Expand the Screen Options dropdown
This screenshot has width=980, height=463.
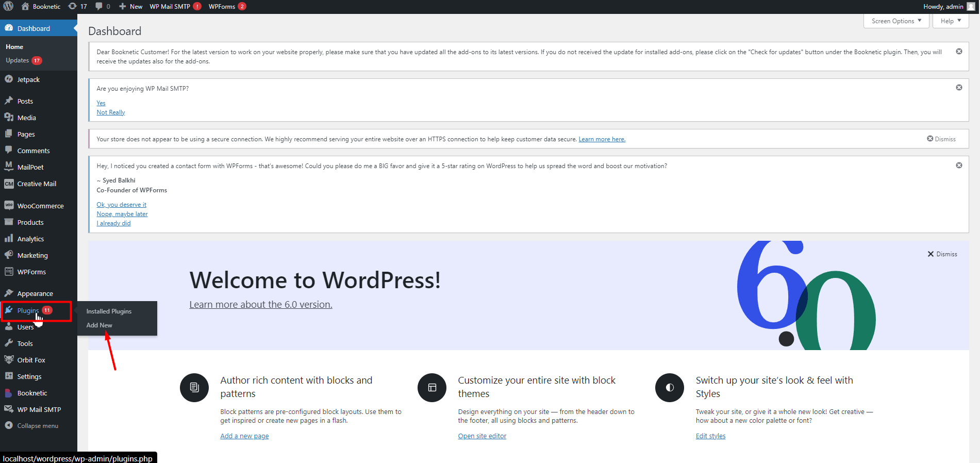(896, 21)
